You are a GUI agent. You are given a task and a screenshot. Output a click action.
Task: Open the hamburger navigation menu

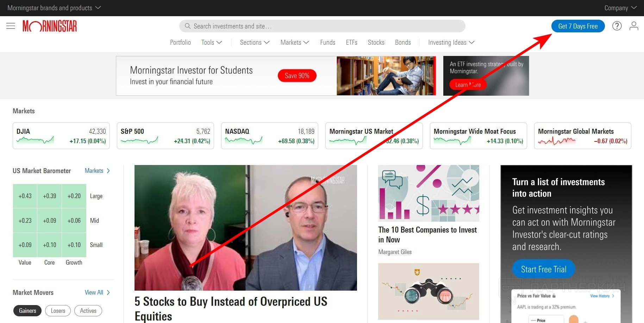tap(11, 26)
